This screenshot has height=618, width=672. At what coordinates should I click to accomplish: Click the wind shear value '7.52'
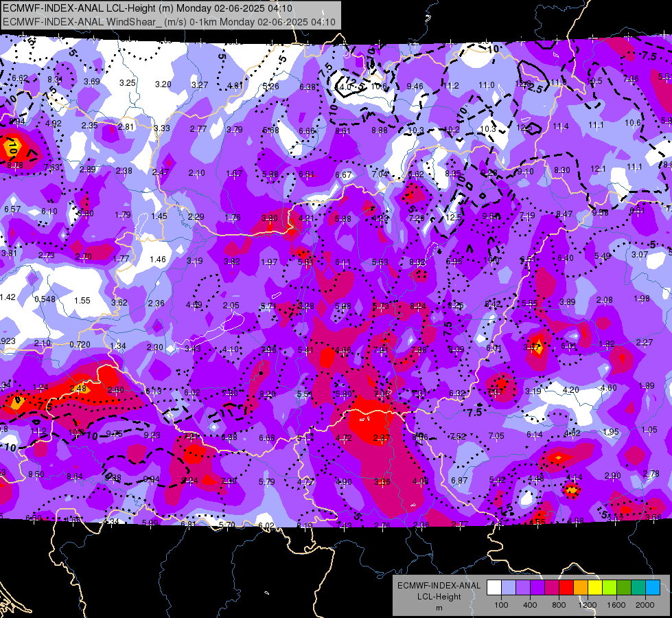pos(458,437)
